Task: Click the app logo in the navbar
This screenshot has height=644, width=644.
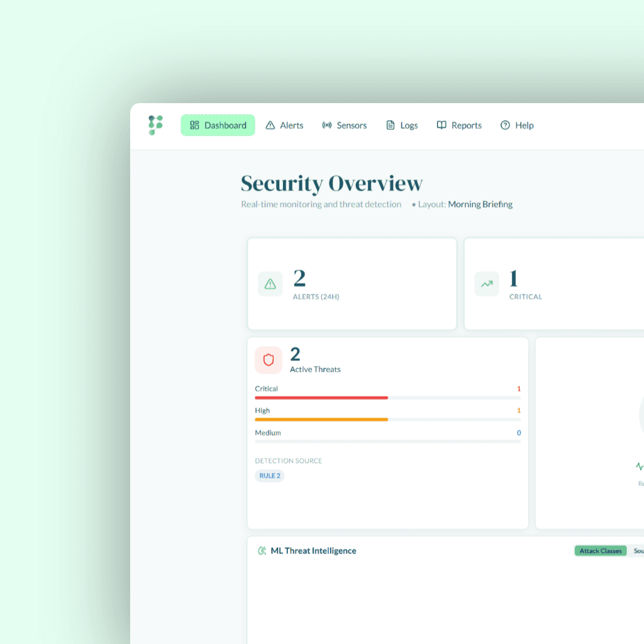Action: pyautogui.click(x=156, y=125)
